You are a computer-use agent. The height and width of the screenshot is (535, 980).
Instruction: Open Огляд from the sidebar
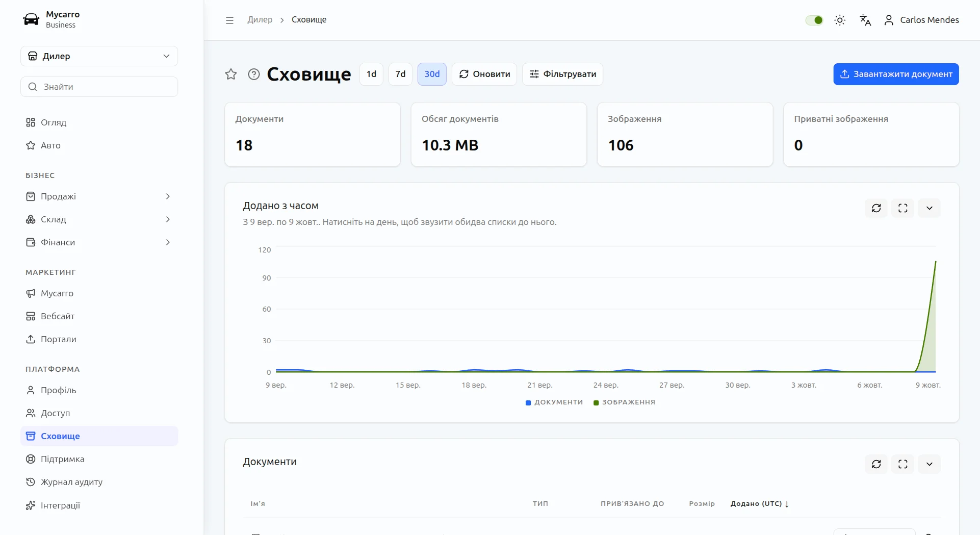(x=99, y=122)
